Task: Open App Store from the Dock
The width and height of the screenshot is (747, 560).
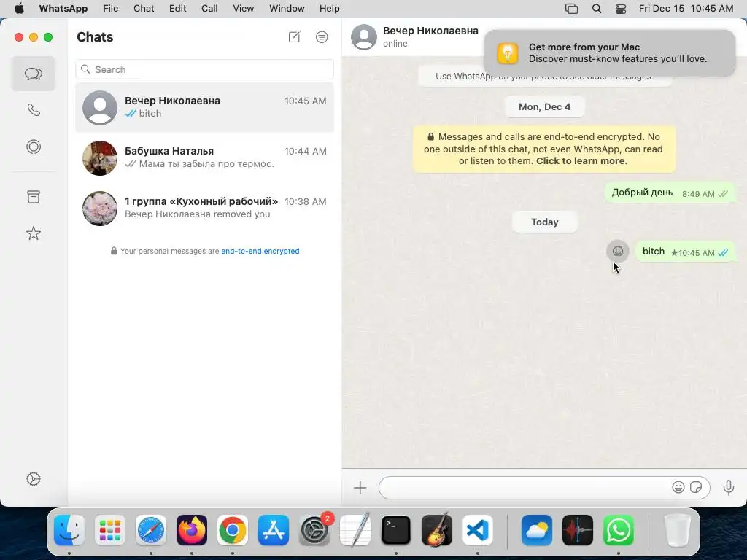Action: click(274, 530)
